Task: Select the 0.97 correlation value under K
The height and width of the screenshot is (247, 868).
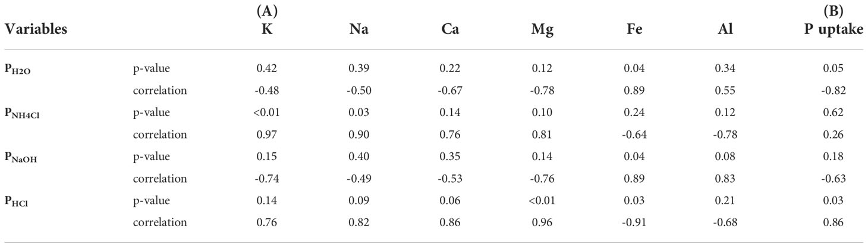Action: 268,135
